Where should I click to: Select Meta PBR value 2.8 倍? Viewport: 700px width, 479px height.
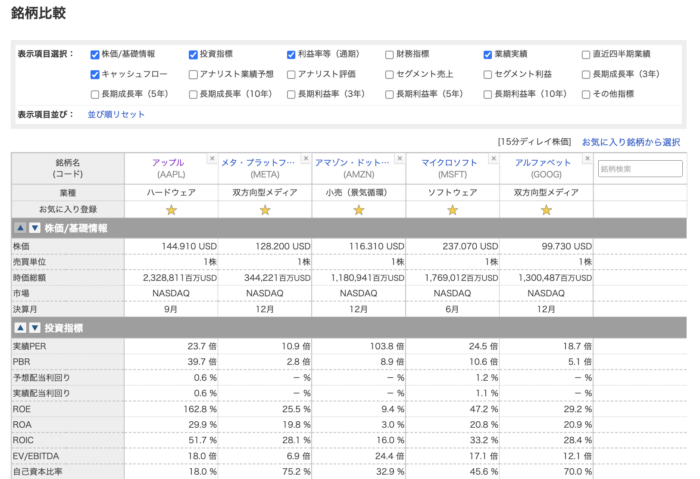coord(299,362)
